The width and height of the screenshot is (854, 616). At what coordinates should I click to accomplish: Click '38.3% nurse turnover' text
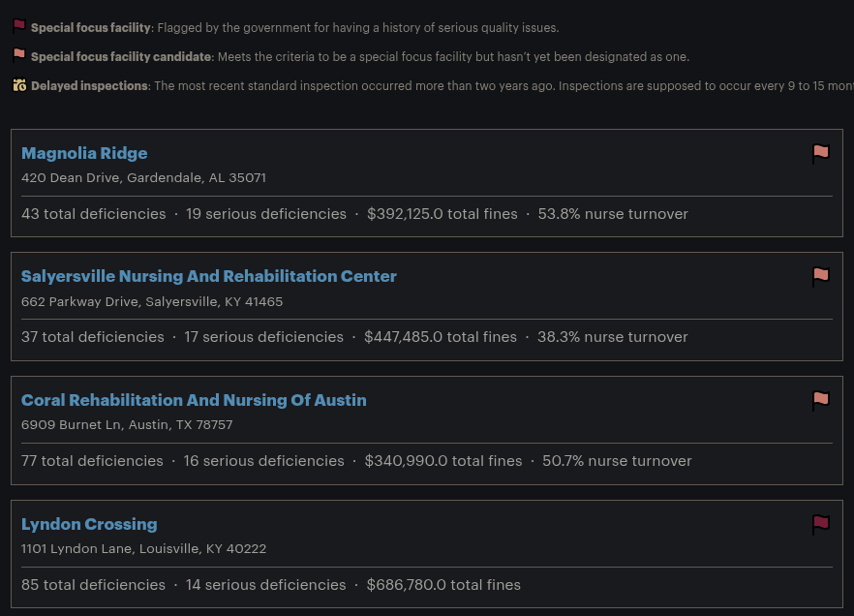pos(613,337)
